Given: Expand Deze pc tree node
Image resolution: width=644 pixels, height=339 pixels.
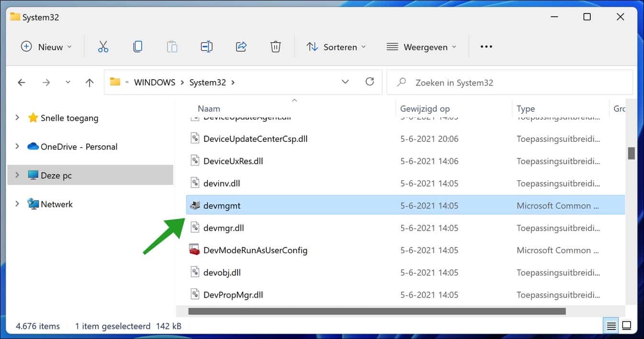Looking at the screenshot, I should [17, 175].
